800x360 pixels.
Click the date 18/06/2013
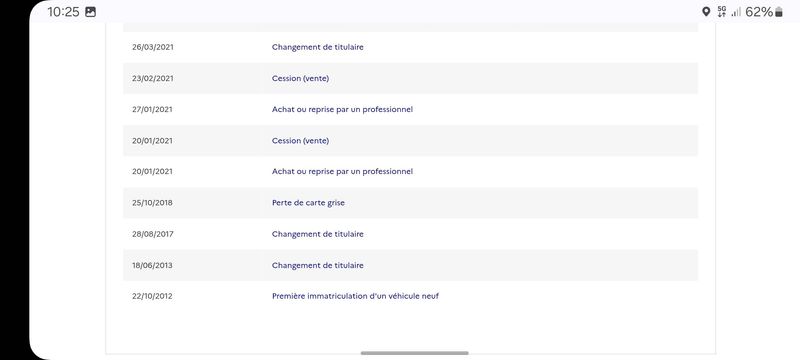153,266
